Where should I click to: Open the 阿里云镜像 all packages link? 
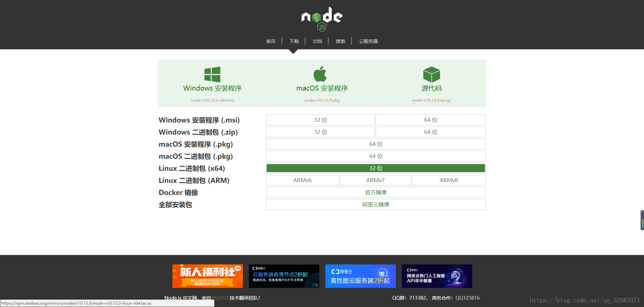[x=376, y=204]
